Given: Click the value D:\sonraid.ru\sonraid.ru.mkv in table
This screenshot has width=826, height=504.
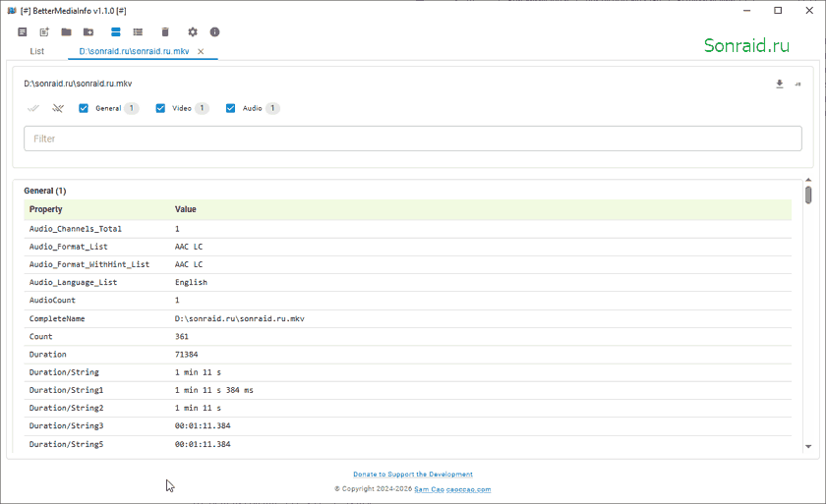Looking at the screenshot, I should tap(240, 319).
